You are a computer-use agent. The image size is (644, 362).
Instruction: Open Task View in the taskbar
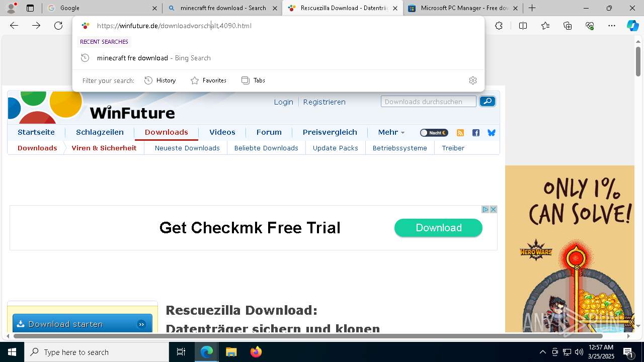click(x=181, y=352)
